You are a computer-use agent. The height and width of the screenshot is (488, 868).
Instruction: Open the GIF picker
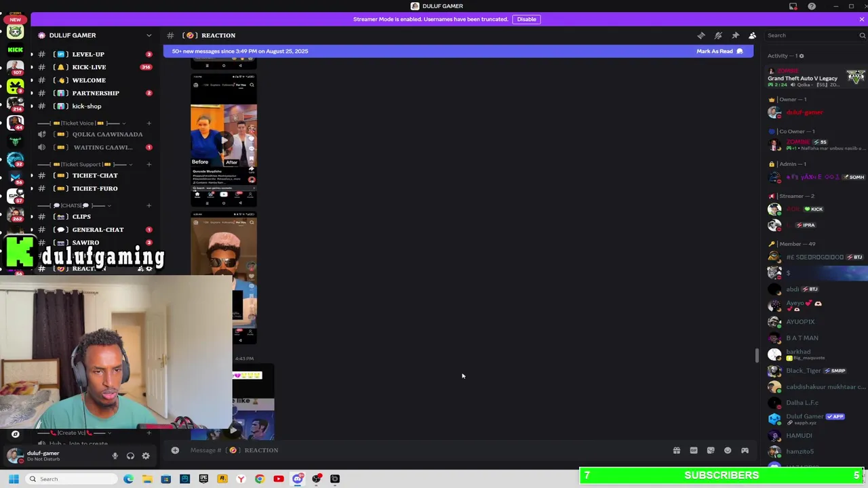point(693,450)
